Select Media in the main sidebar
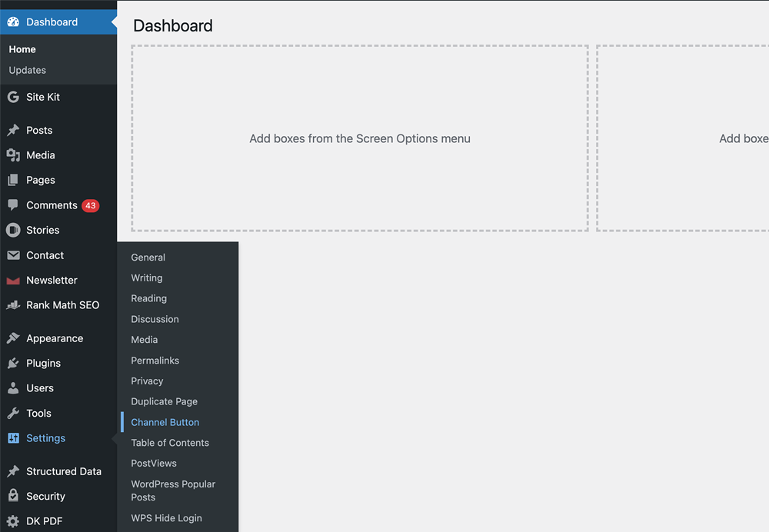The height and width of the screenshot is (532, 769). [41, 155]
